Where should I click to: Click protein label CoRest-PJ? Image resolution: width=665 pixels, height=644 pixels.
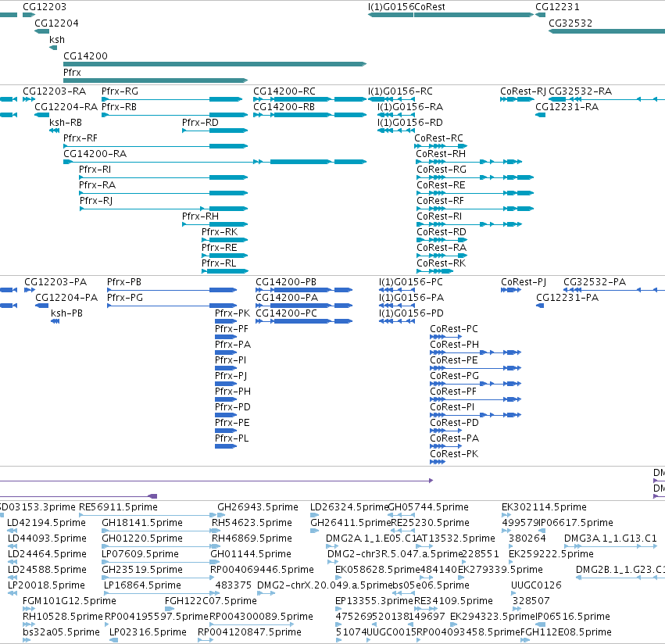[x=524, y=282]
